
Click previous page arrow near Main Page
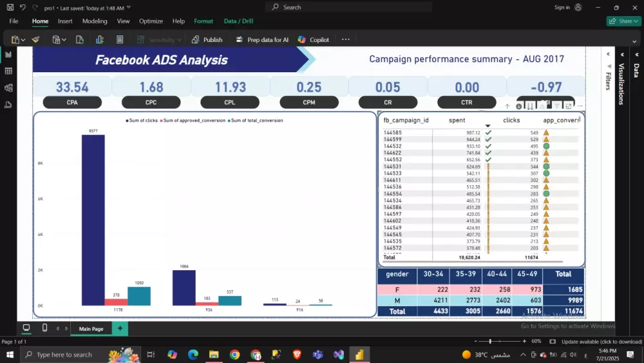(57, 328)
